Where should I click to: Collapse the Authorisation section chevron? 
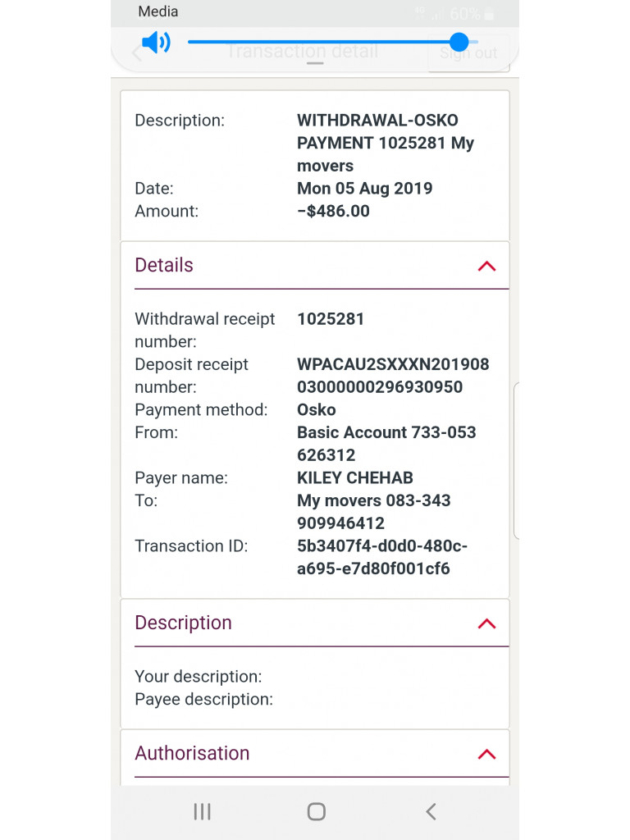(486, 754)
